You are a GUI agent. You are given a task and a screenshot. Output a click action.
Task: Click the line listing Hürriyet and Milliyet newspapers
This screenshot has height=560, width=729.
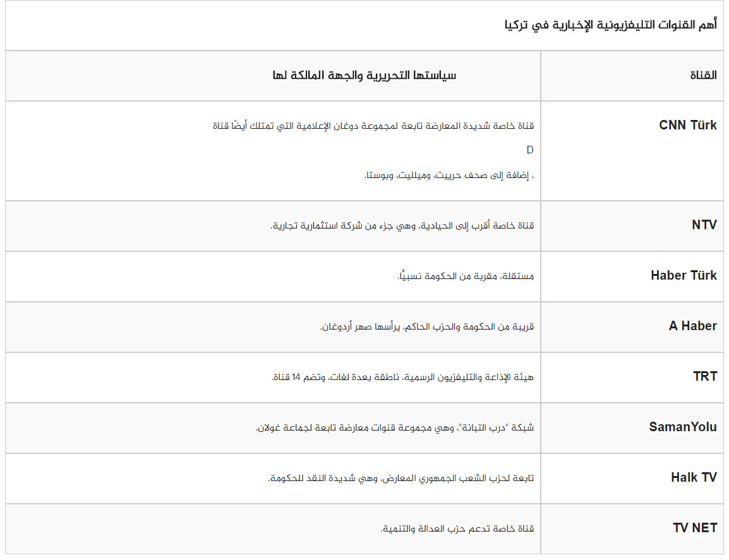click(x=449, y=175)
